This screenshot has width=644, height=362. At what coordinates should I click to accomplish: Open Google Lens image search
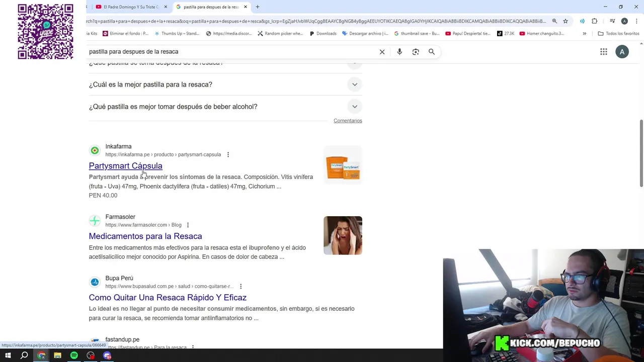tap(416, 52)
